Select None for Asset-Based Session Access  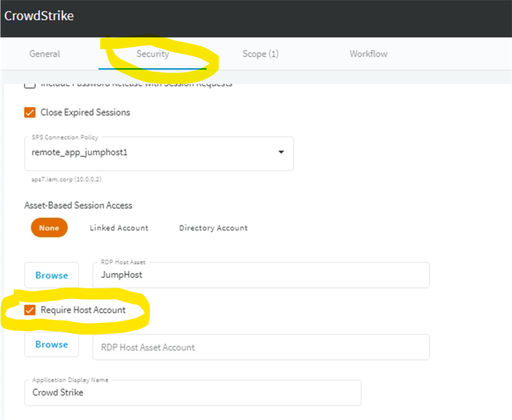pyautogui.click(x=49, y=228)
